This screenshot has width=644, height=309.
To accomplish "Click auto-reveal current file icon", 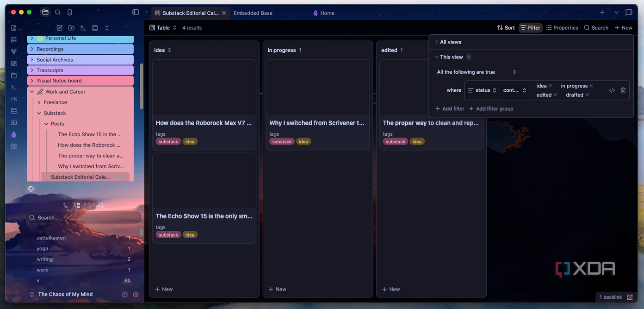I will (95, 28).
